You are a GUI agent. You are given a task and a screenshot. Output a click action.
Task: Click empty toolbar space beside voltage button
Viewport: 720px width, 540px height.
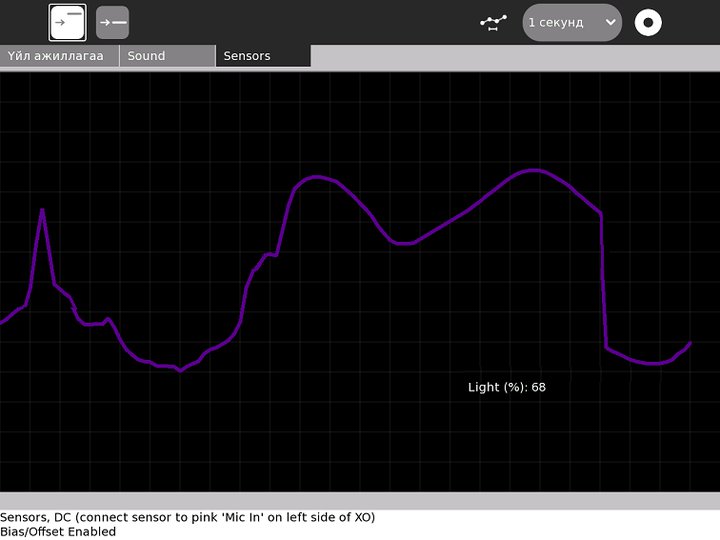click(300, 22)
